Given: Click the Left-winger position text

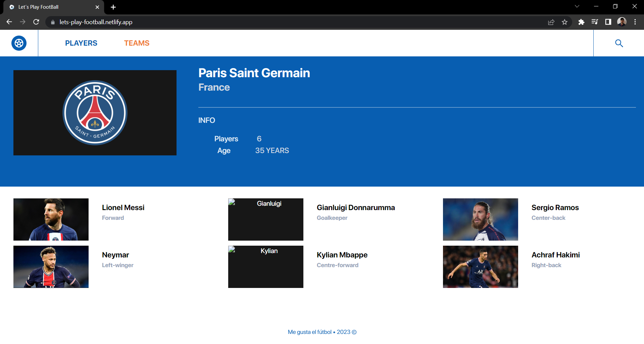Looking at the screenshot, I should pos(118,265).
